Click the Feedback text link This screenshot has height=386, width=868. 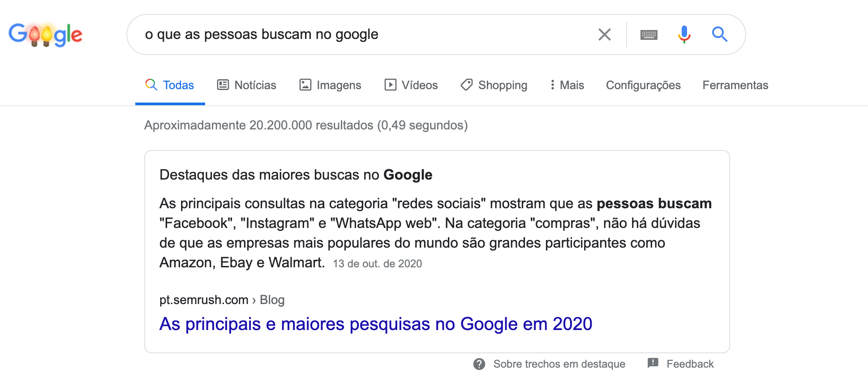[x=690, y=364]
